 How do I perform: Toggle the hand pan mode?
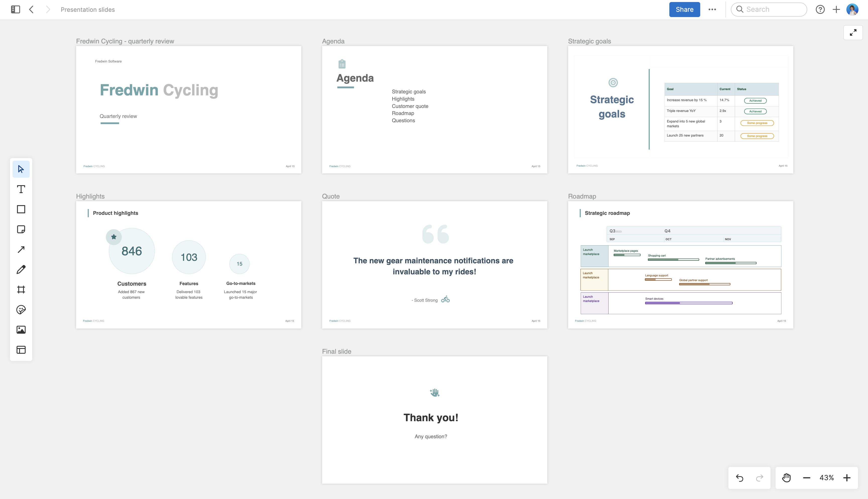(x=786, y=478)
